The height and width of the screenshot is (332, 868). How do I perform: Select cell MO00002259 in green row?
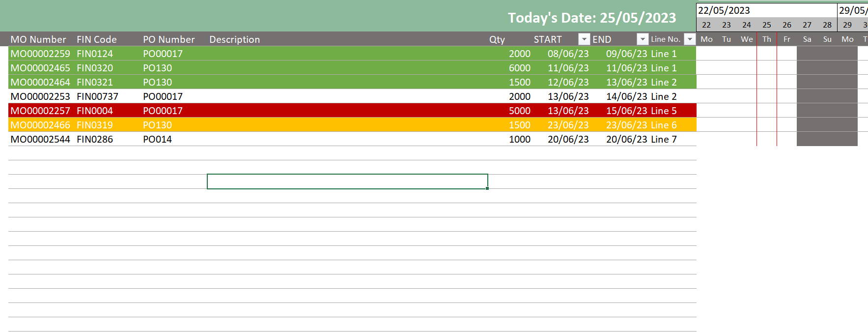click(x=40, y=54)
